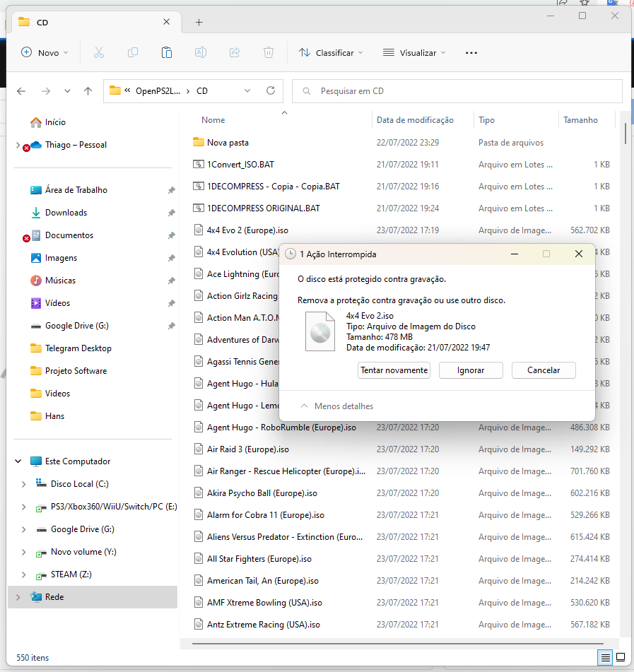This screenshot has height=672, width=634.
Task: Click the Pesquisar em CD search field
Action: click(x=457, y=91)
